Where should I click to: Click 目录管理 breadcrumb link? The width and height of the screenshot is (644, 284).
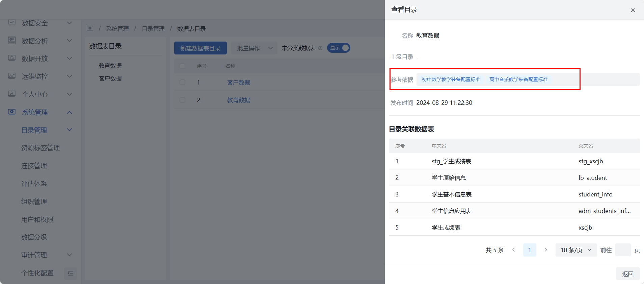pos(153,29)
